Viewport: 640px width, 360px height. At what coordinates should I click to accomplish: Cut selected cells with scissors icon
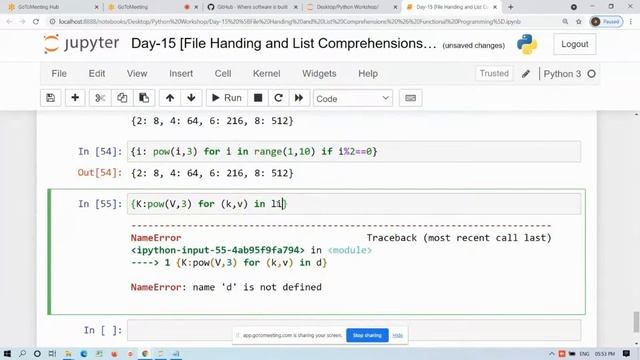tap(100, 98)
